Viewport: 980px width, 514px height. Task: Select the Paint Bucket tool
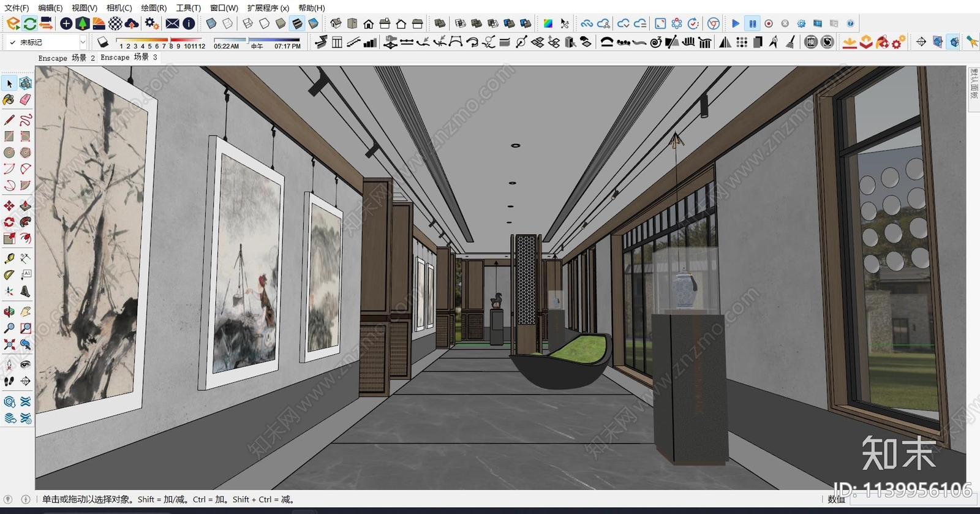tap(9, 99)
